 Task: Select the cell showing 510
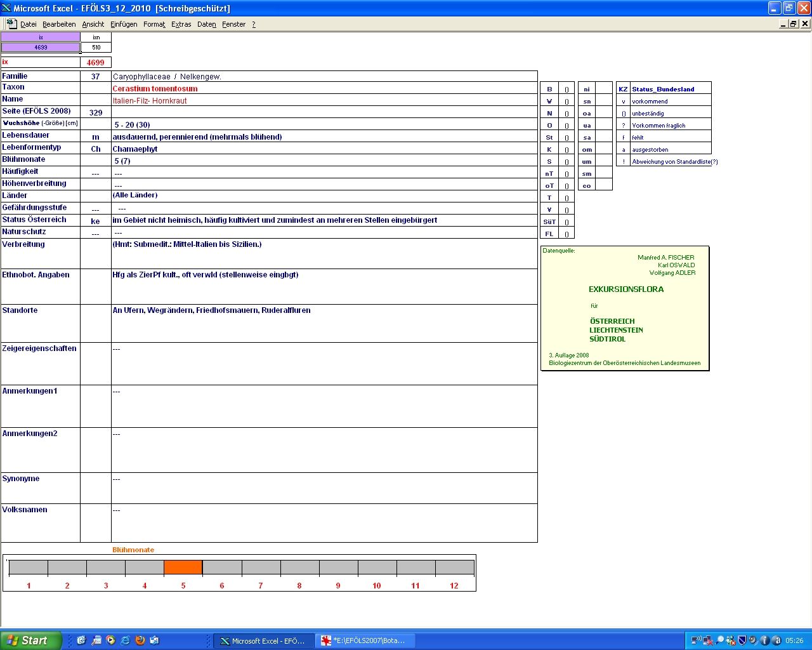[96, 47]
